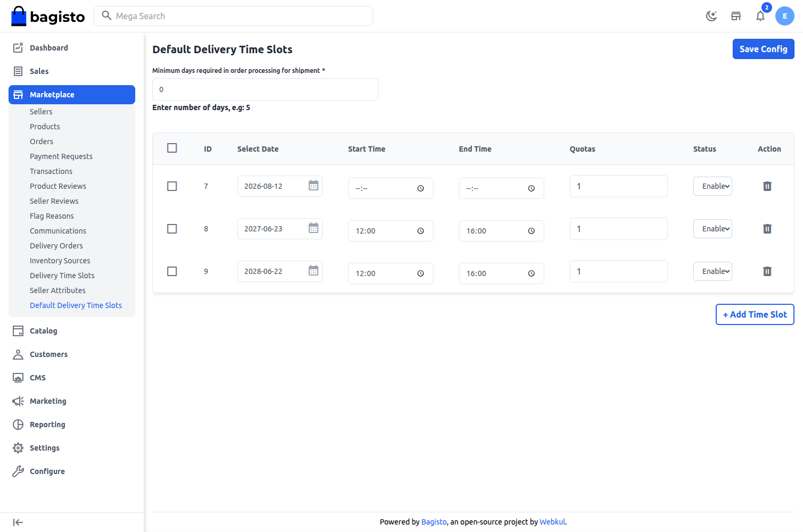Viewport: 803px width, 532px height.
Task: Open the Marketing menu
Action: pyautogui.click(x=72, y=401)
